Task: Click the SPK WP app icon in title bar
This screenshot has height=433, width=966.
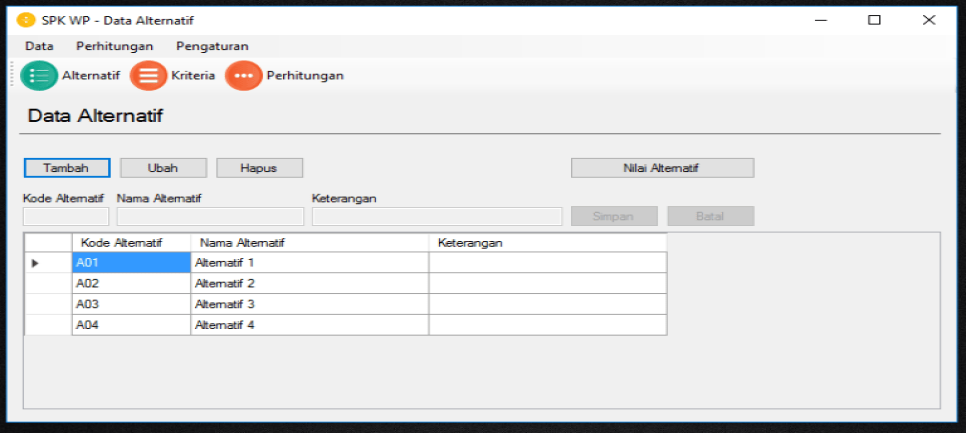Action: point(26,20)
